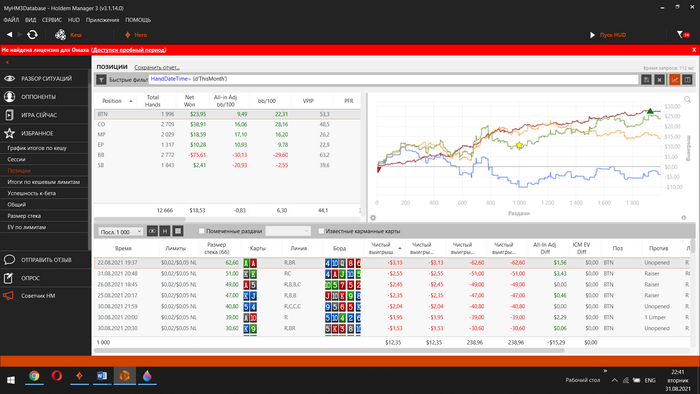Click the info icon below the graph
This screenshot has height=394, width=700.
683,218
